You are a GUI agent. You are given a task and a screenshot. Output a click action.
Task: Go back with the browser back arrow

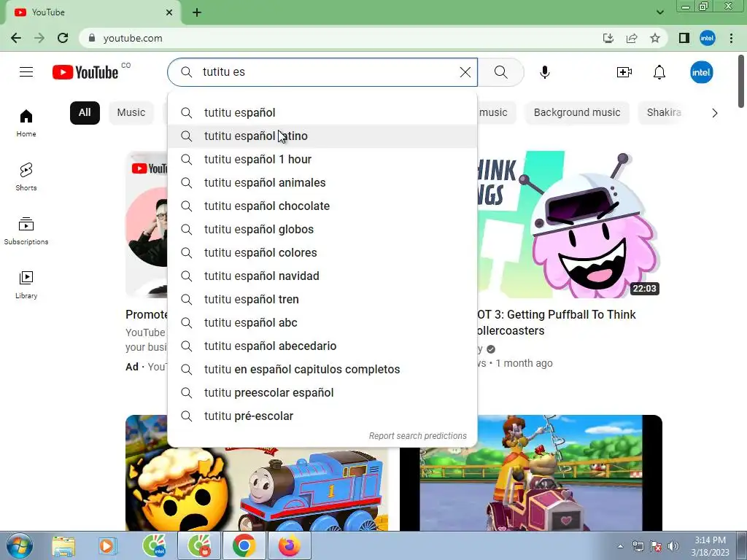(16, 38)
